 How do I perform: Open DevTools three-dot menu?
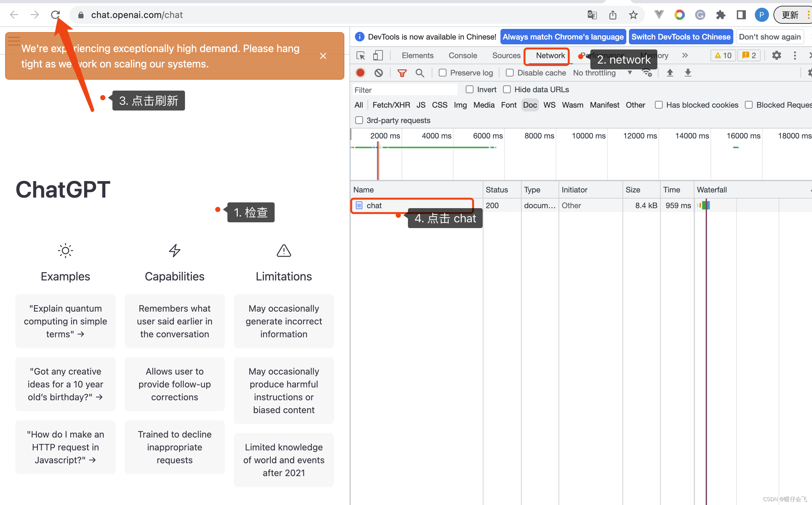tap(795, 56)
